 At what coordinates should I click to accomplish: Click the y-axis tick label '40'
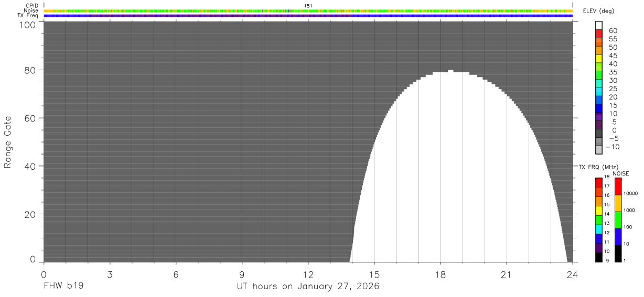pyautogui.click(x=30, y=166)
